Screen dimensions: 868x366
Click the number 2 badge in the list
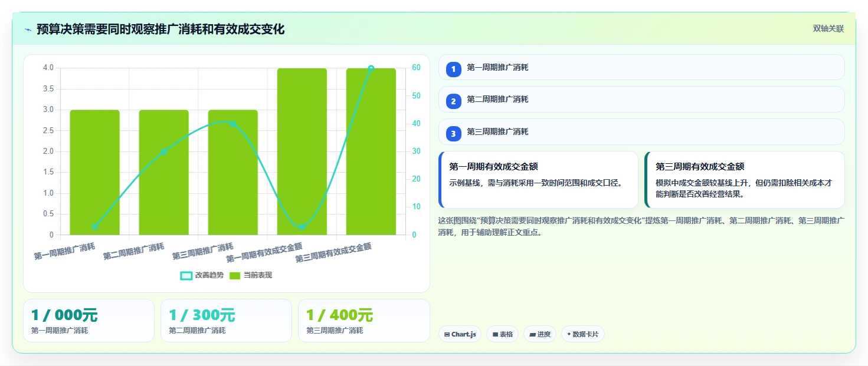[453, 101]
